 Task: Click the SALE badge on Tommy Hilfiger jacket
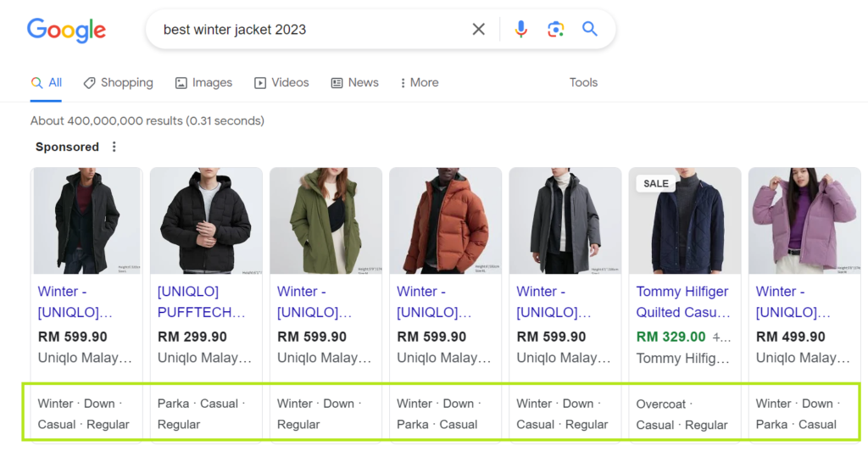pyautogui.click(x=655, y=183)
